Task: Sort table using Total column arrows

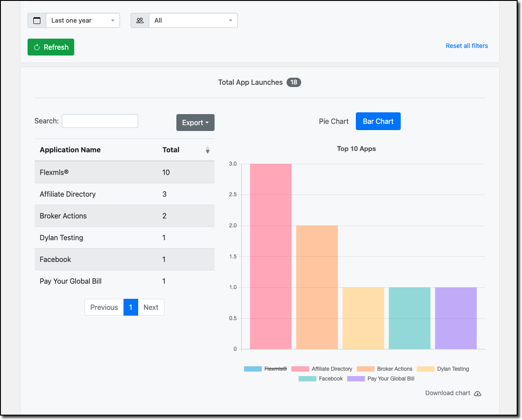Action: pyautogui.click(x=207, y=150)
